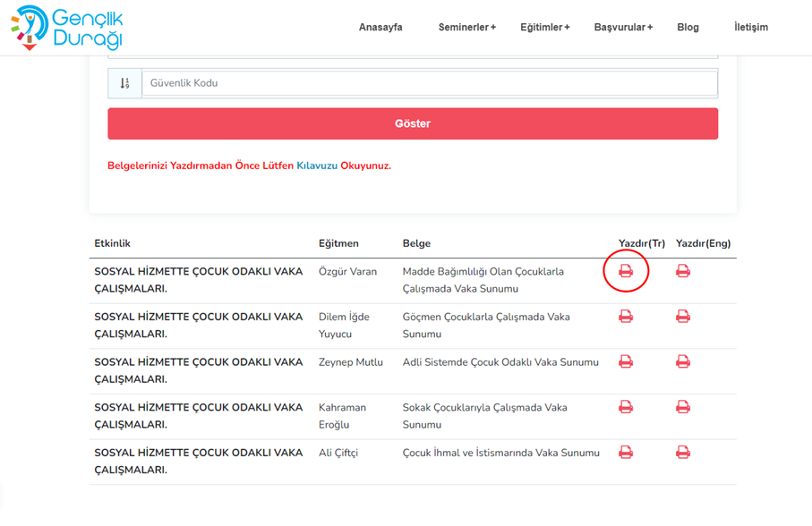Print Turkish certificate for Dilem İğde Yuyucu
Image resolution: width=812 pixels, height=526 pixels.
point(626,316)
